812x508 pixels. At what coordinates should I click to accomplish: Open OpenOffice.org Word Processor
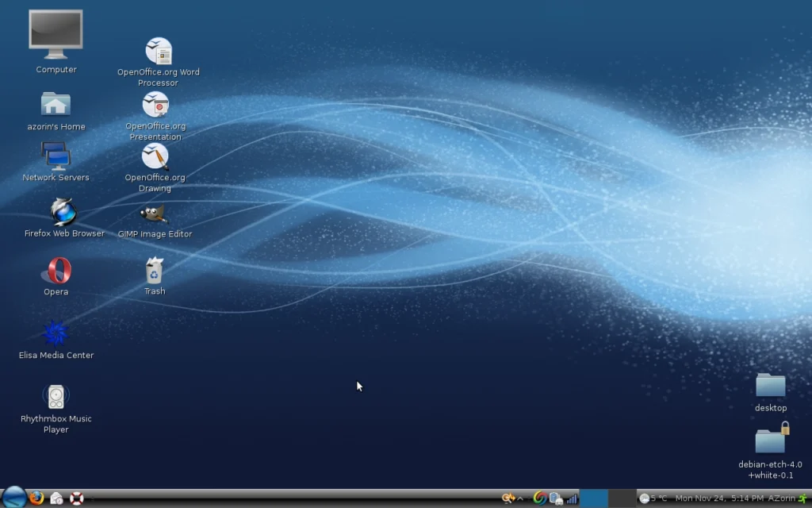[x=159, y=51]
